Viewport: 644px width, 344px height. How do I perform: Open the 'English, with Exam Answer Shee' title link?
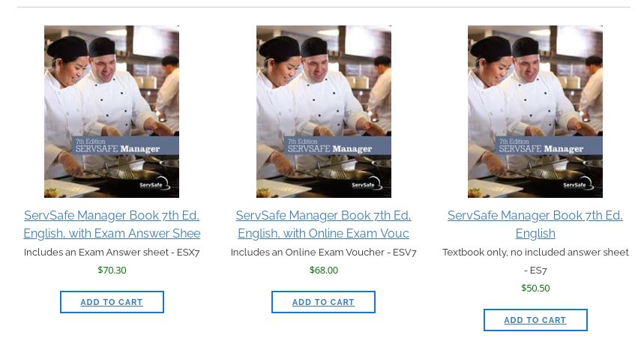(112, 233)
